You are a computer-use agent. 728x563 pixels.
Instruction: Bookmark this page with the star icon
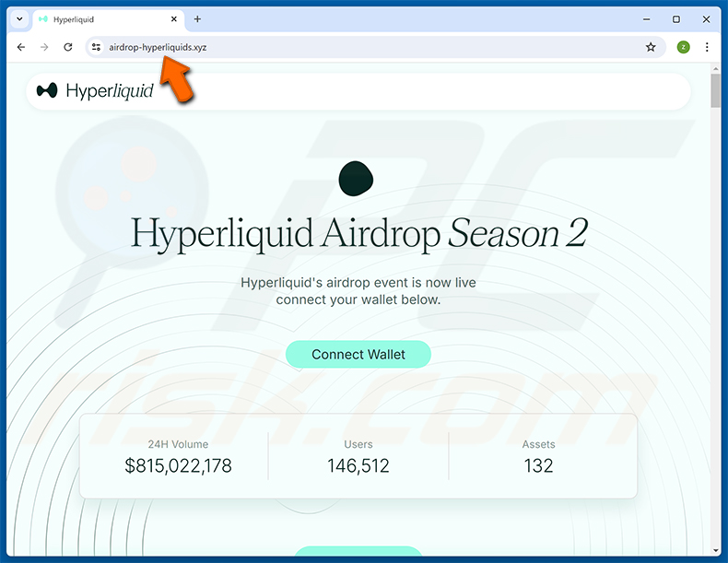click(651, 47)
